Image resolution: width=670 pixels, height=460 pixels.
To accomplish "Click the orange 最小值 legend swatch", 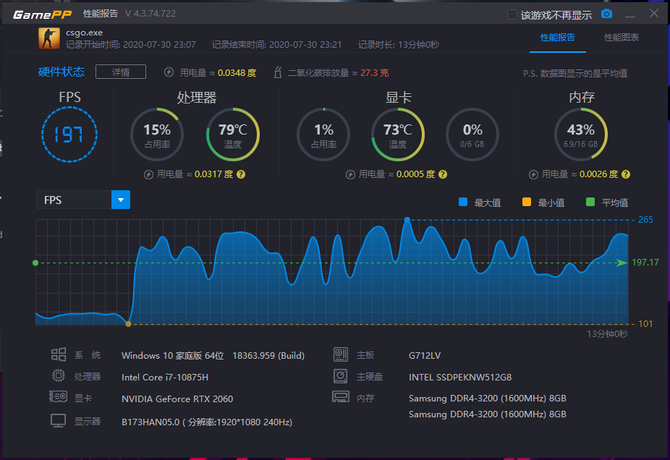I will [526, 202].
